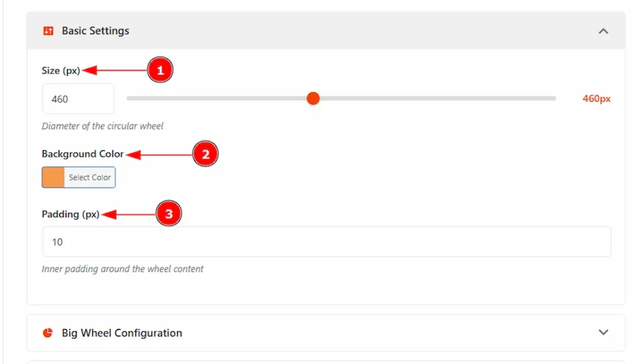The image size is (643, 364).
Task: Click the orange background color swatch
Action: point(53,178)
